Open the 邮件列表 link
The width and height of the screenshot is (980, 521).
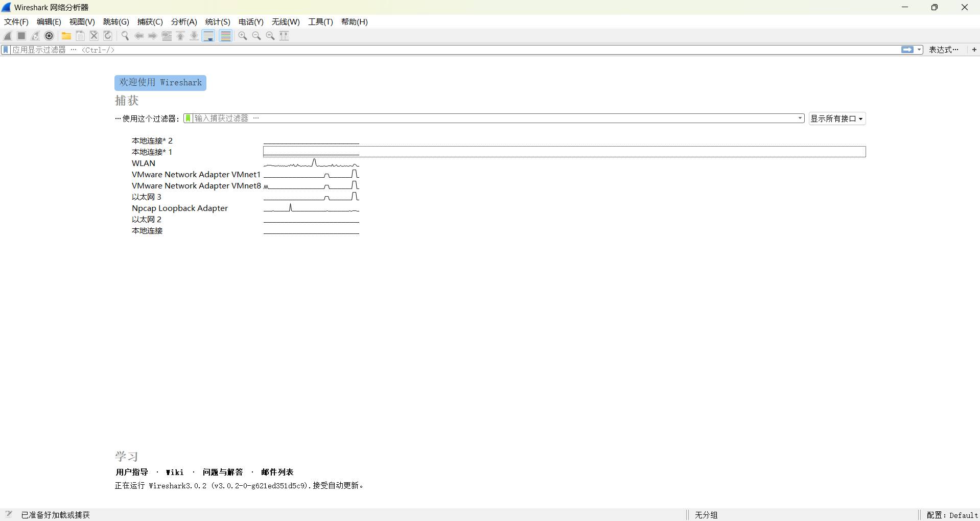(x=277, y=472)
